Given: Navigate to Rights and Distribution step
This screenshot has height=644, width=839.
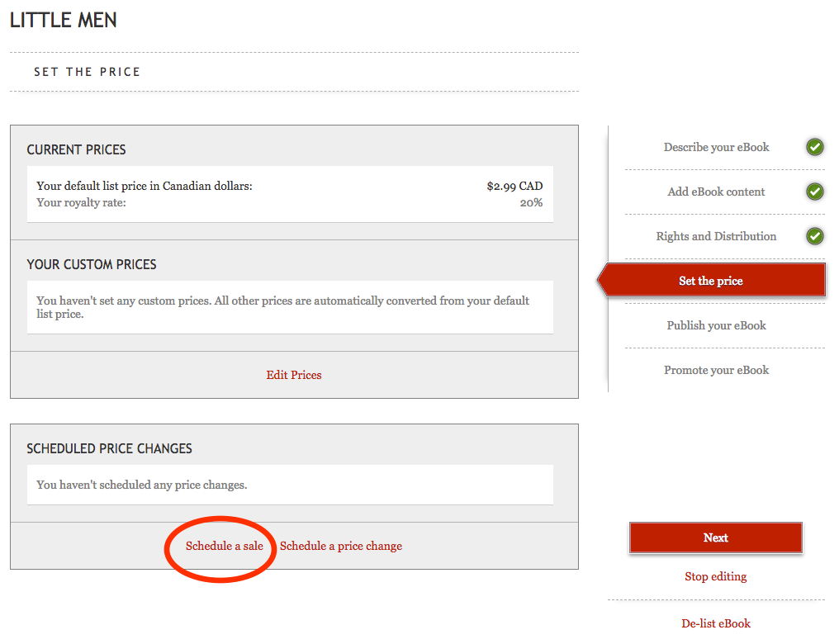Looking at the screenshot, I should pyautogui.click(x=716, y=237).
